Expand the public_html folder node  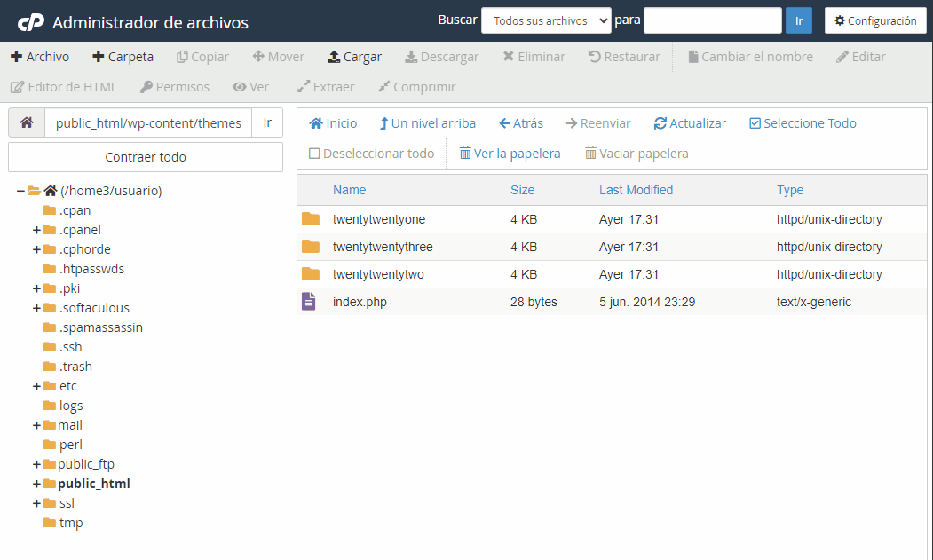point(36,484)
